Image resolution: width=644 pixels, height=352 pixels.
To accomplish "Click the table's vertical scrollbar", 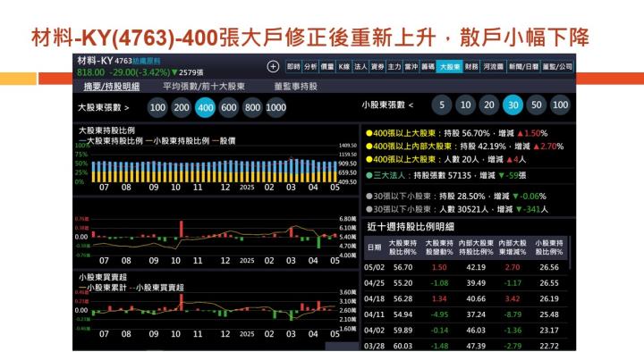I will [x=570, y=252].
